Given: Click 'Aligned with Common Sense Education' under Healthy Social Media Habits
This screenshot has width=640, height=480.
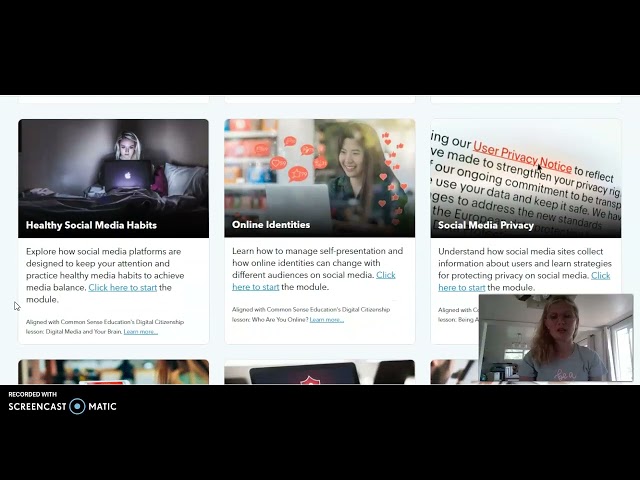Looking at the screenshot, I should point(105,327).
